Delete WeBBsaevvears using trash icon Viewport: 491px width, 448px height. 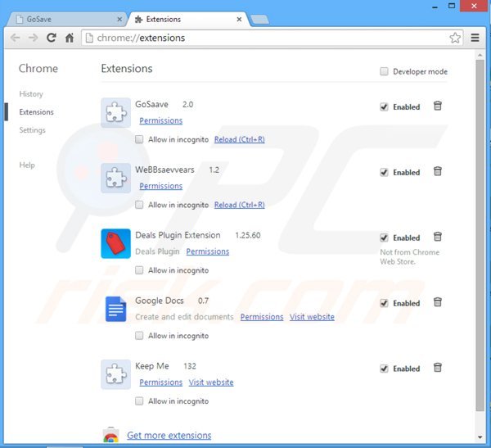click(438, 171)
